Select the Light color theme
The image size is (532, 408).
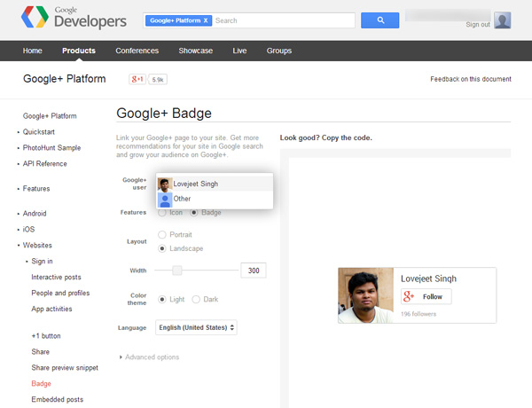point(162,300)
